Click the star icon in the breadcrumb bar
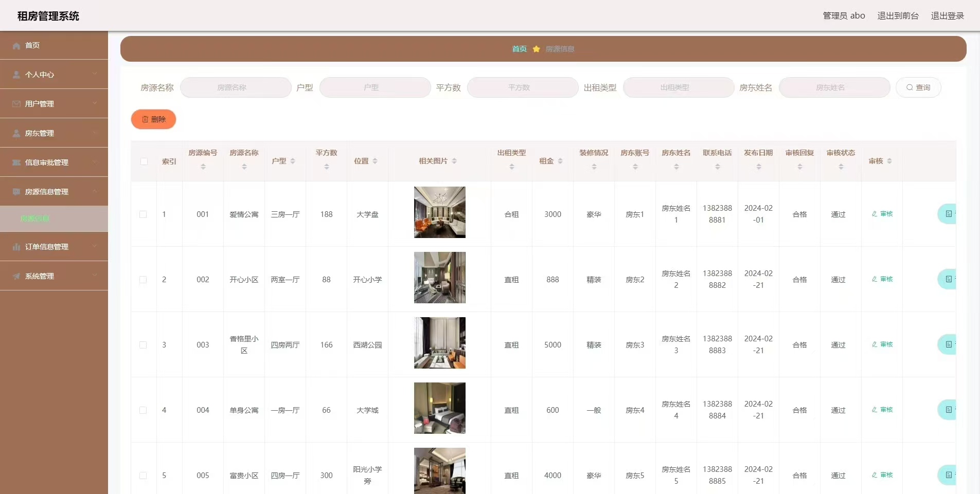This screenshot has width=980, height=494. click(536, 49)
